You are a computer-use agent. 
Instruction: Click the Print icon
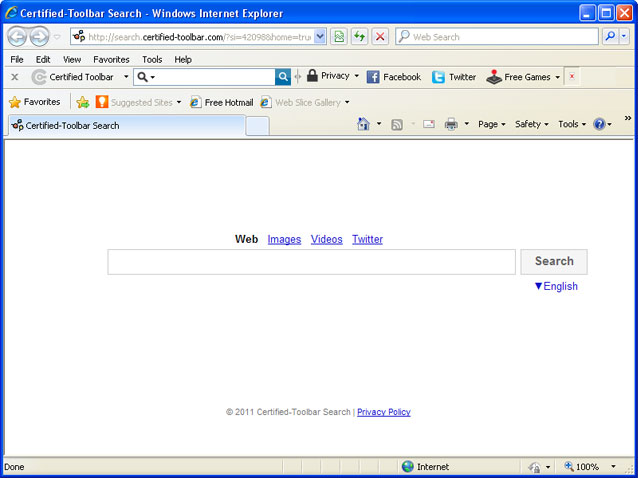[451, 124]
